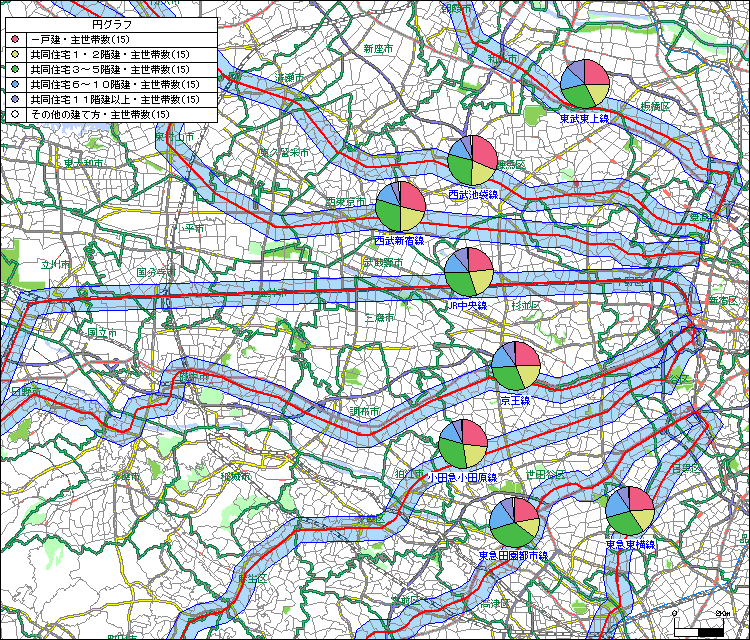Click the white その他の建て方 legend swatch
Viewport: 750px width, 640px height.
14,115
